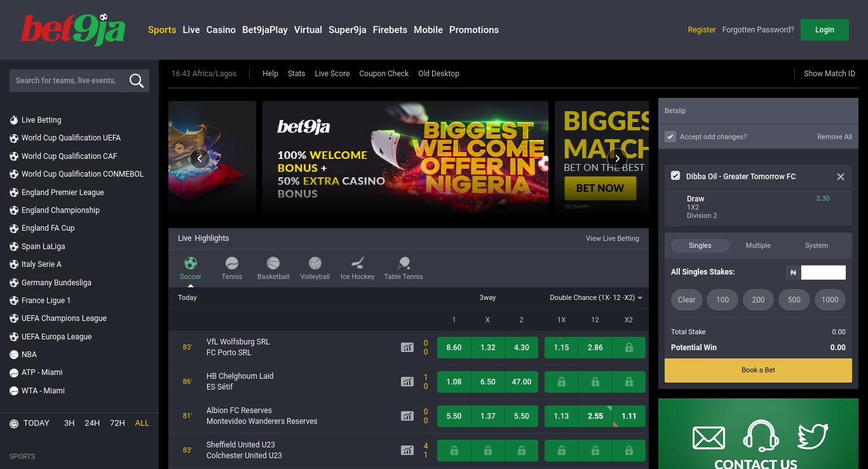Click the email envelope contact icon
Viewport: 868px width, 469px height.
click(x=709, y=438)
